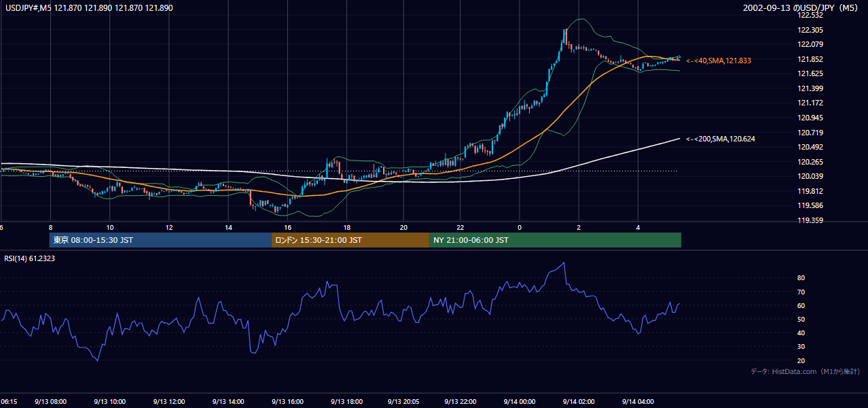Viewport: 868px width, 408px height.
Task: Click price axis value 122.532
Action: point(811,15)
